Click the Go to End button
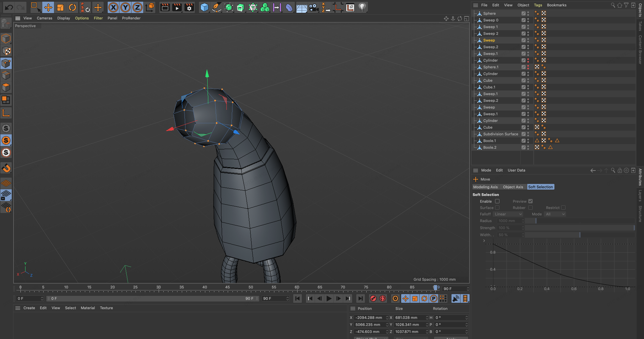The width and height of the screenshot is (644, 339). 361,298
